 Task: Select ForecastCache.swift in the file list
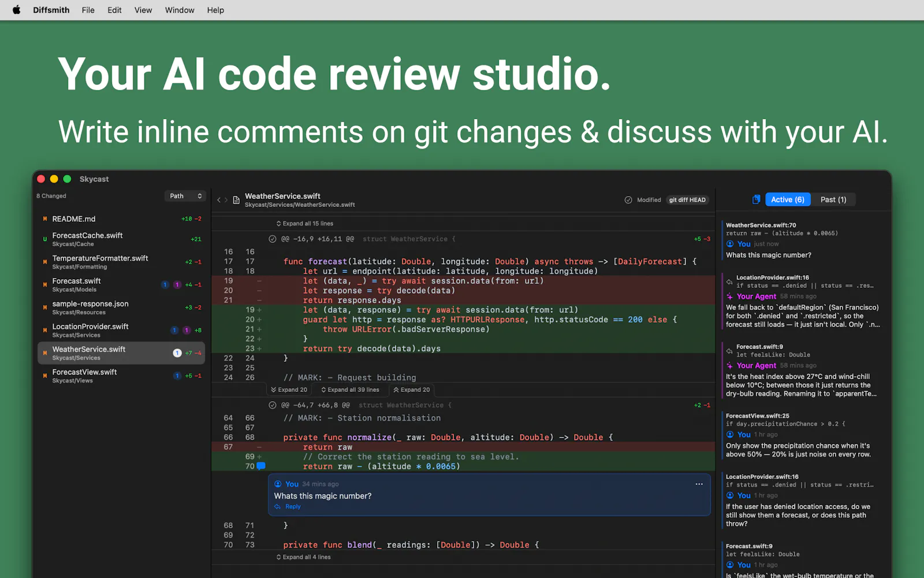tap(121, 239)
